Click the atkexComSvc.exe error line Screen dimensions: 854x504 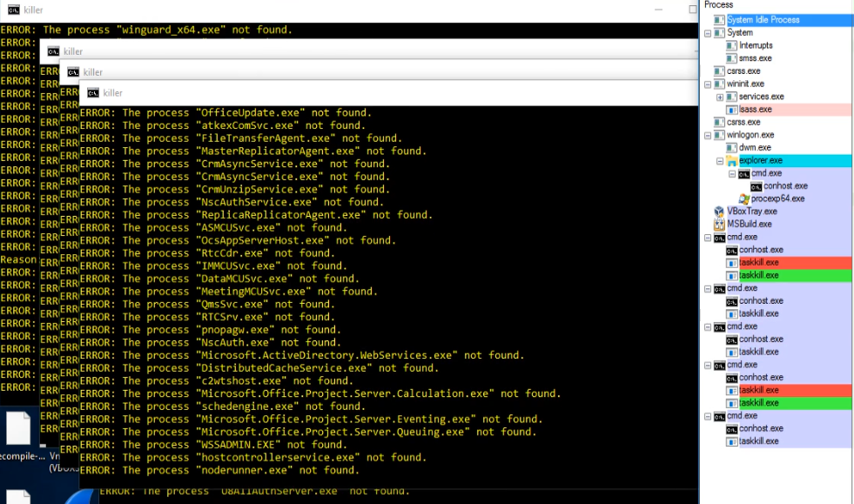222,125
